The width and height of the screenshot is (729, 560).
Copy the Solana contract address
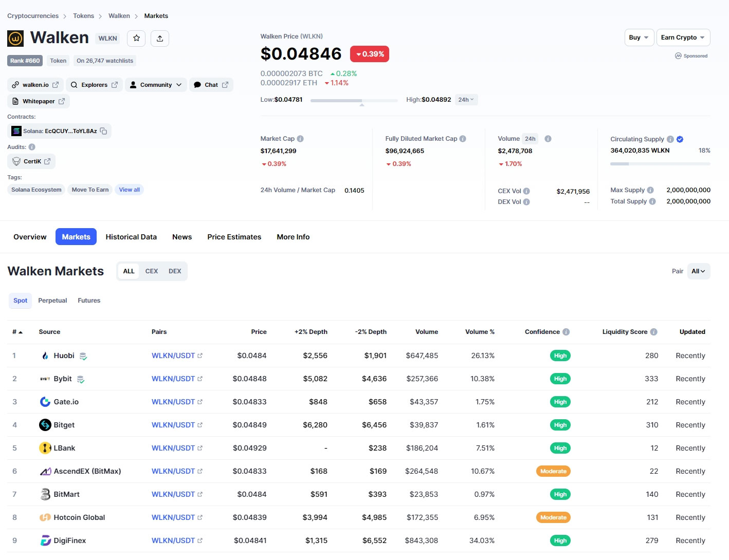103,131
